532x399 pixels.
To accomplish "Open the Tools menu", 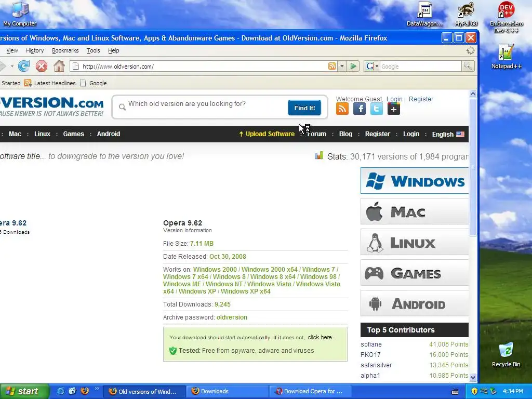I will tap(94, 50).
